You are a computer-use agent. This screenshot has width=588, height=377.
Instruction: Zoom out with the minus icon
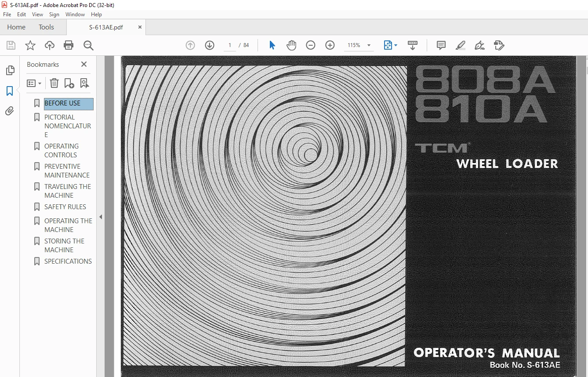pos(311,45)
